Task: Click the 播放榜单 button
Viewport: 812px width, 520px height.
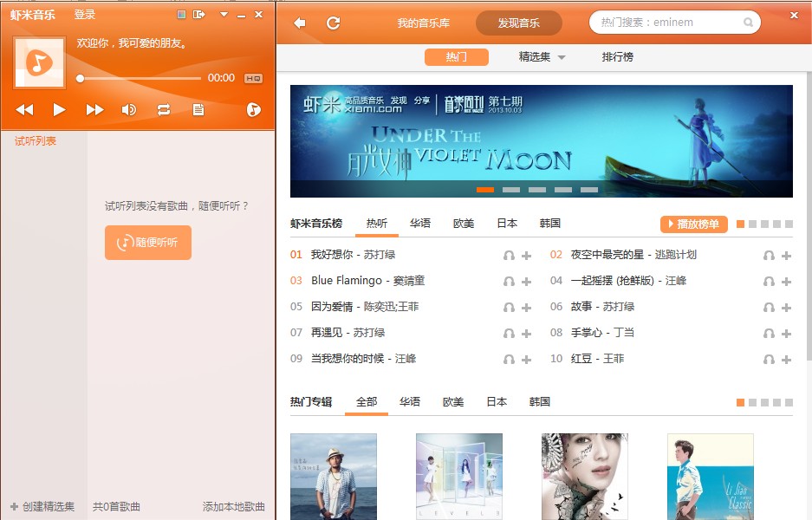Action: pyautogui.click(x=694, y=224)
